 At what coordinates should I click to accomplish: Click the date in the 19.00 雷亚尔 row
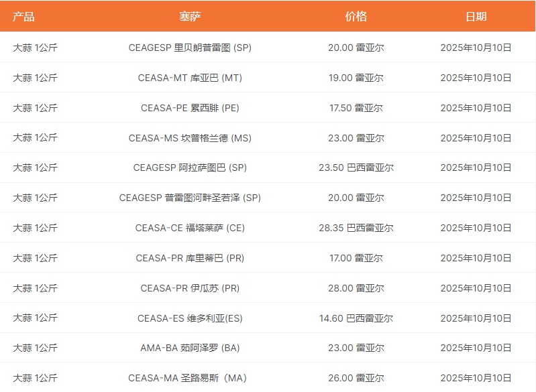(x=476, y=78)
